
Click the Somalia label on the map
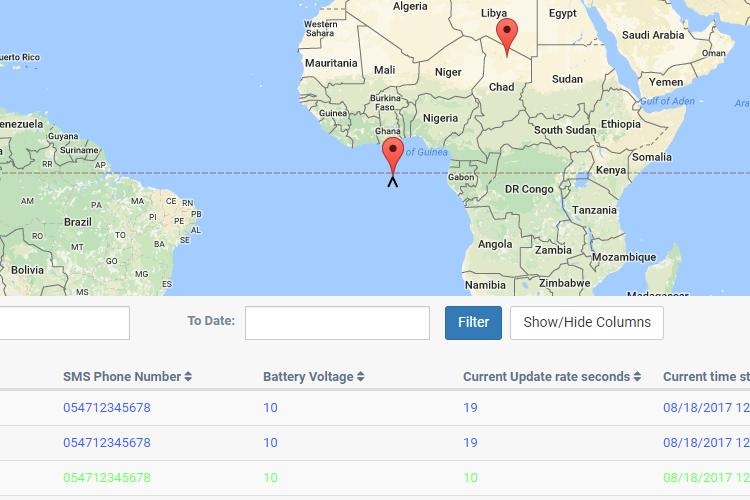tap(651, 157)
